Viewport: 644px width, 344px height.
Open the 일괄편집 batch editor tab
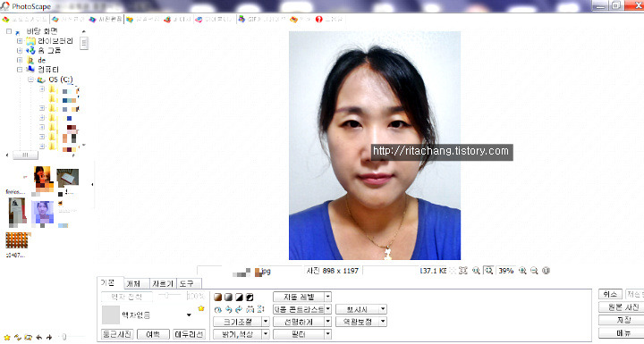click(x=143, y=20)
